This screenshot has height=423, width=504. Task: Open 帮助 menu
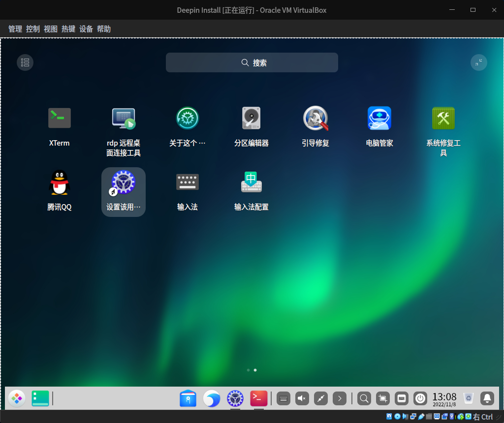pyautogui.click(x=104, y=29)
